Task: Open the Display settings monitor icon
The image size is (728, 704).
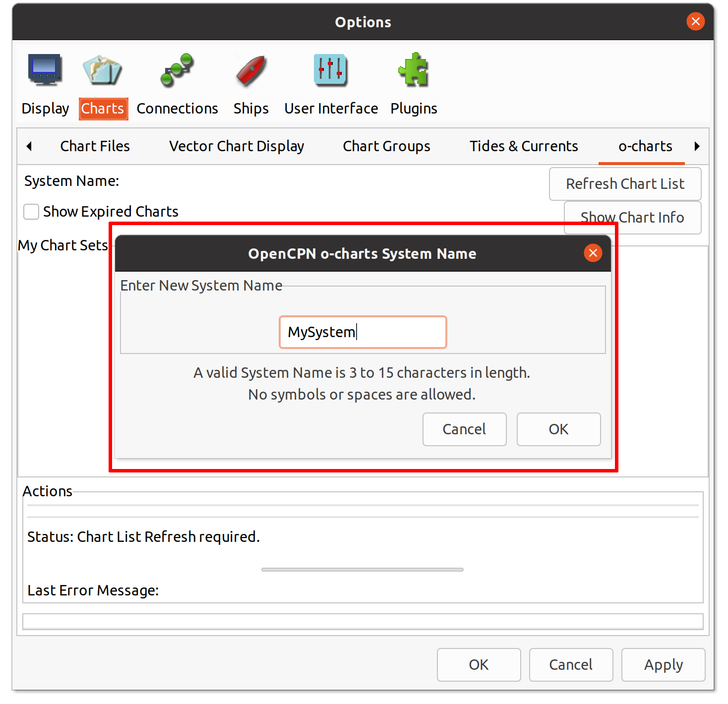Action: point(45,70)
